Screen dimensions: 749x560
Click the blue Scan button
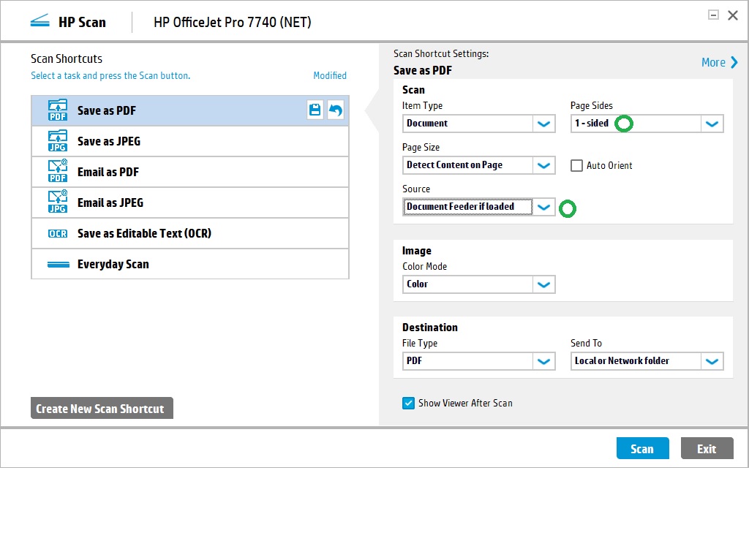pos(642,448)
